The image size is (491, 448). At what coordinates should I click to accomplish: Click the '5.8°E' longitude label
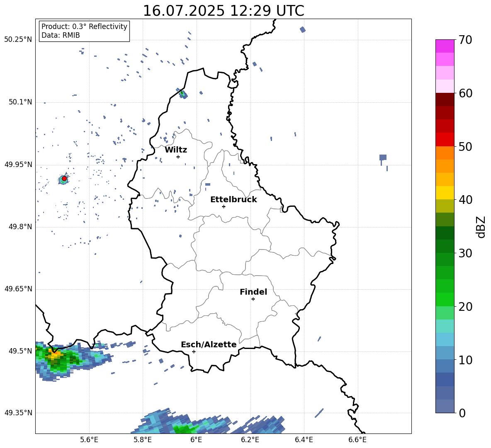click(143, 440)
